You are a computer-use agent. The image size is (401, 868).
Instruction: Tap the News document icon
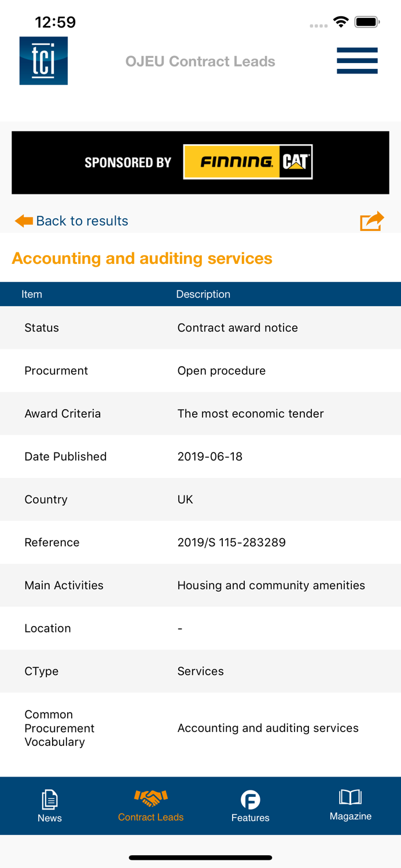[x=50, y=799]
